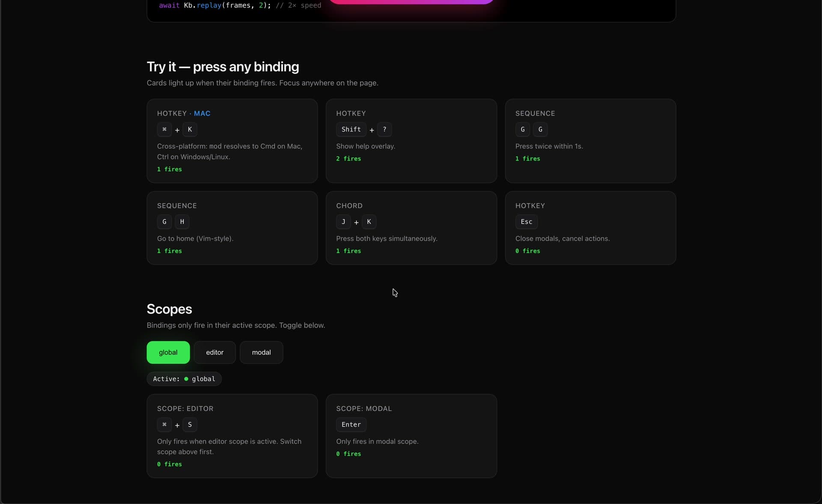This screenshot has height=504, width=822.
Task: Click the SEQUENCE card showing 'Press twice within 1s'
Action: click(591, 141)
